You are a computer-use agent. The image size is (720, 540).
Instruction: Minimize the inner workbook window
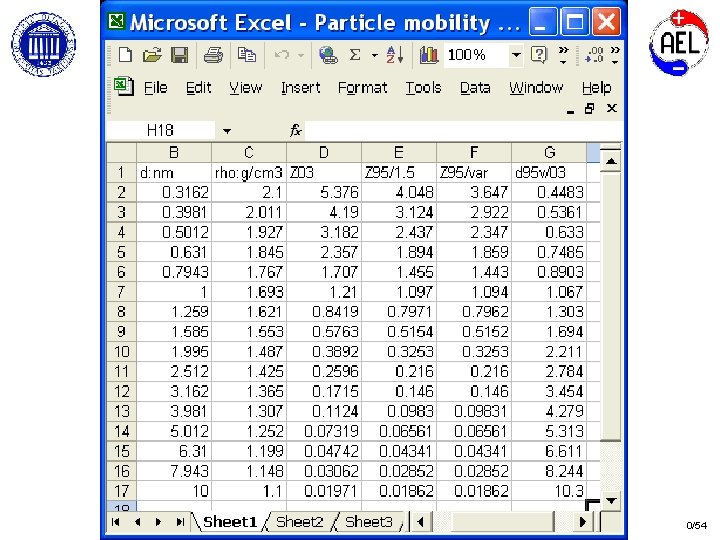tap(570, 111)
